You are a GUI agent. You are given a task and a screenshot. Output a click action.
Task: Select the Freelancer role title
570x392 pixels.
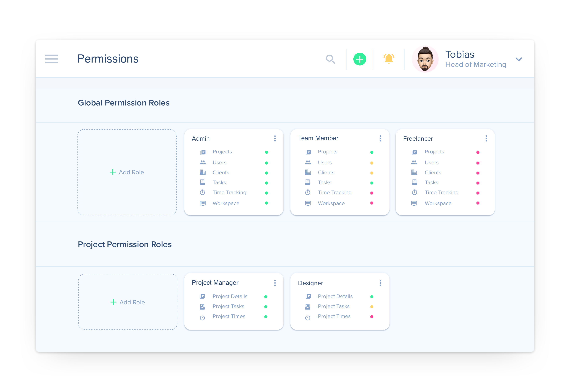418,138
